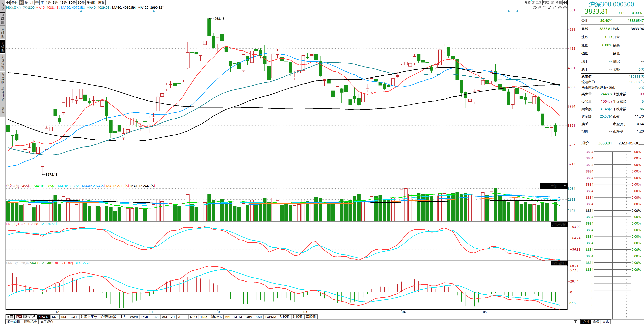Switch to 筹码 tab at bottom right

[x=596, y=322]
